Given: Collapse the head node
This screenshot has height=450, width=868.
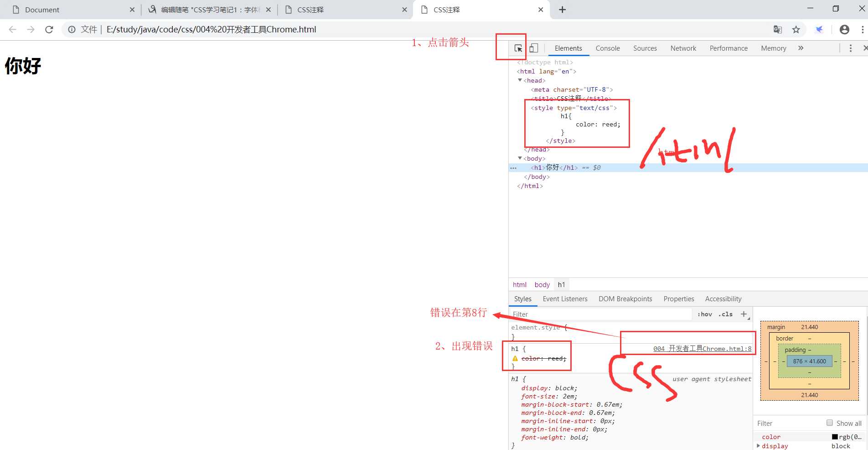Looking at the screenshot, I should (520, 80).
